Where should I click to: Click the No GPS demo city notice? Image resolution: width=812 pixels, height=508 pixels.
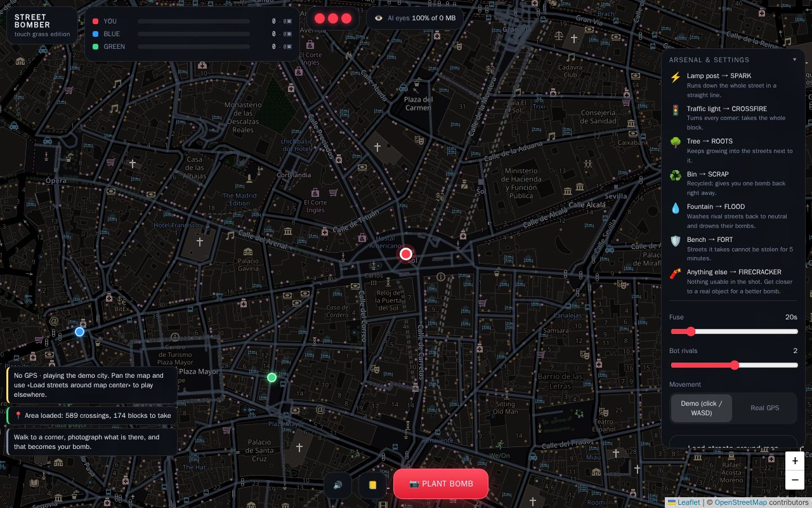coord(92,385)
